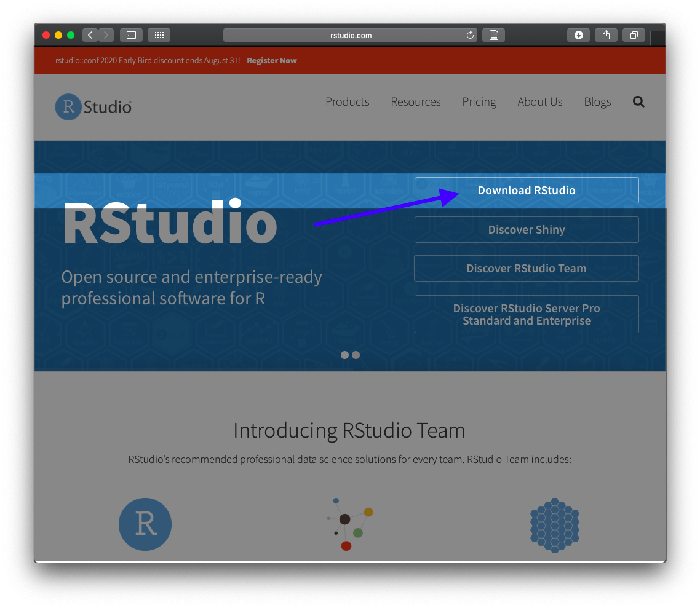Open the Pricing page
Image resolution: width=700 pixels, height=608 pixels.
click(479, 102)
